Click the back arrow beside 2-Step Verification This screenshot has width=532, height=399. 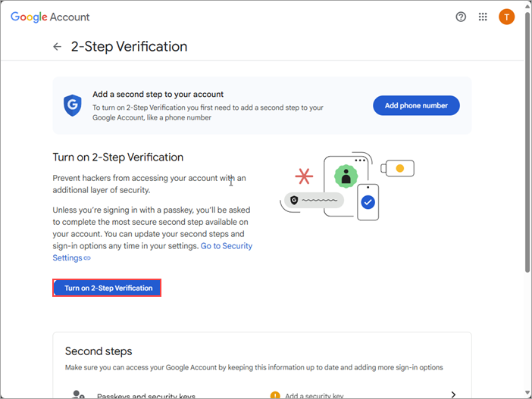(x=58, y=47)
